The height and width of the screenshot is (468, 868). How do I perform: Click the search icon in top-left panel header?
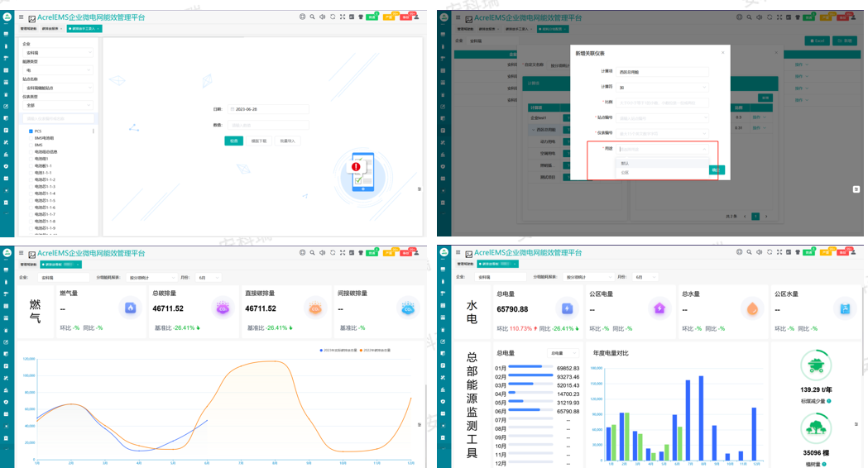[312, 17]
